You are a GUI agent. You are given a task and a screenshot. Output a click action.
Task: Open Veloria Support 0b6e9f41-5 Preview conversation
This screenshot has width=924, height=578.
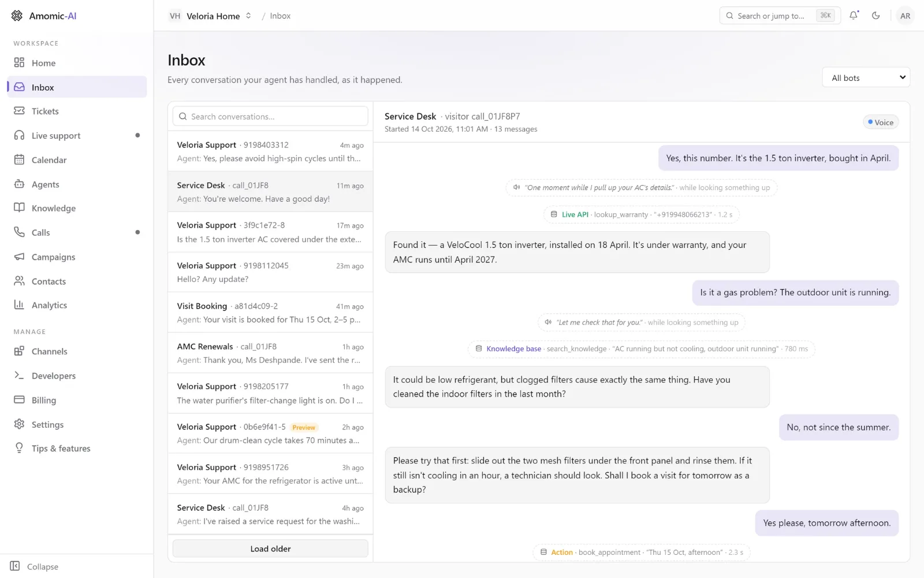click(270, 433)
